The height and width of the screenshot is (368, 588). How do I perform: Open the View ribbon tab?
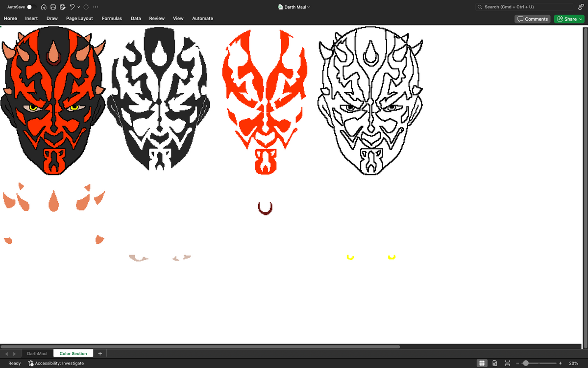178,19
